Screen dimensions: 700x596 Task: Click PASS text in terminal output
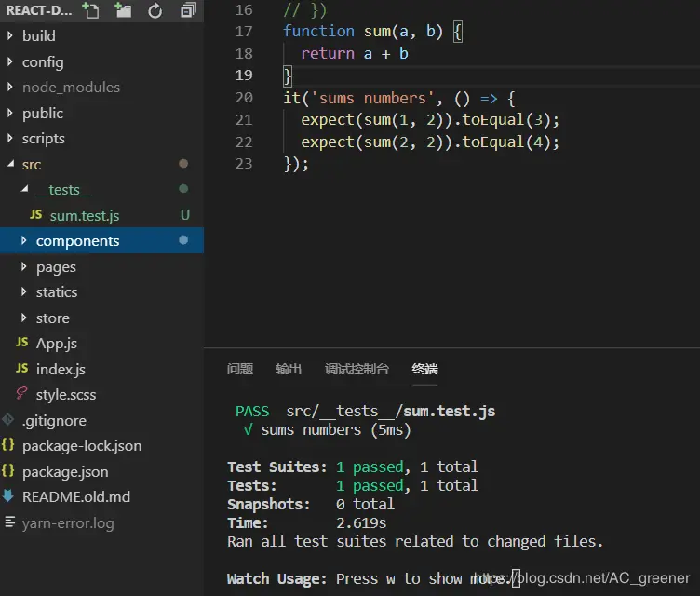point(252,411)
